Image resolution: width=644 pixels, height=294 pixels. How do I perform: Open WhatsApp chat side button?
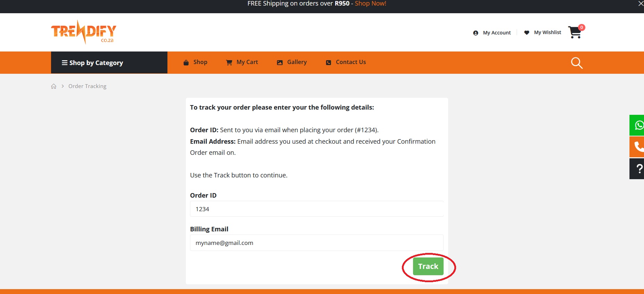pyautogui.click(x=638, y=125)
